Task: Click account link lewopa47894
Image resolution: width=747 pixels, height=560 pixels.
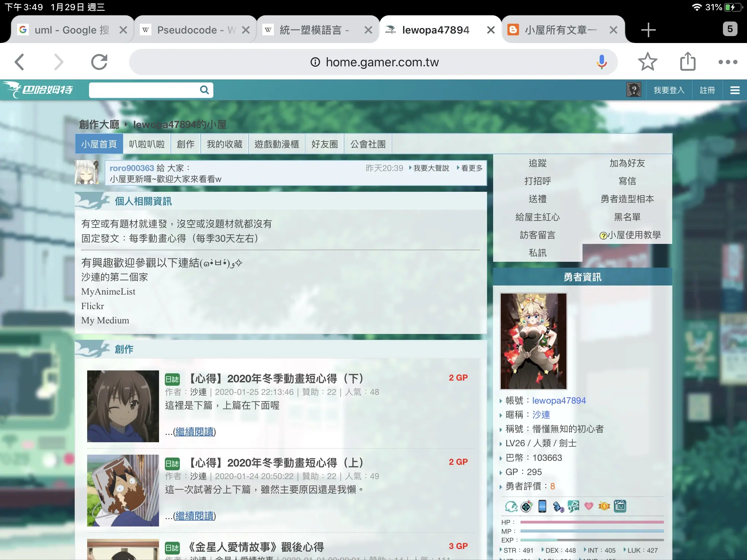Action: [x=559, y=400]
